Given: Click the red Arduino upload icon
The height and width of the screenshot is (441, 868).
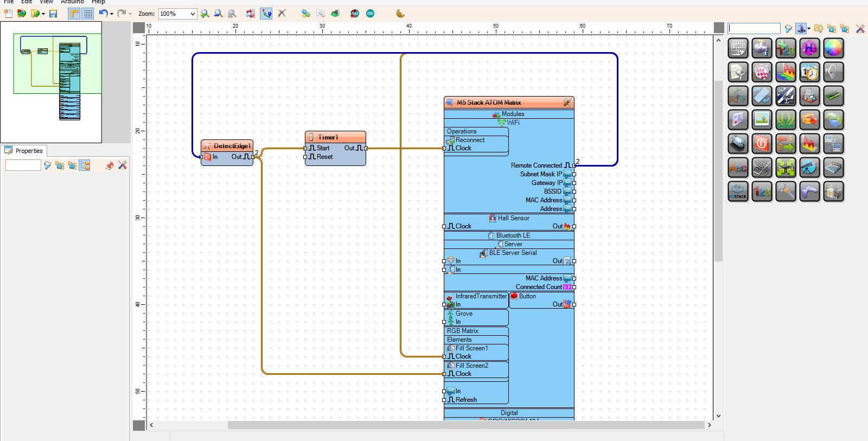Looking at the screenshot, I should point(354,14).
